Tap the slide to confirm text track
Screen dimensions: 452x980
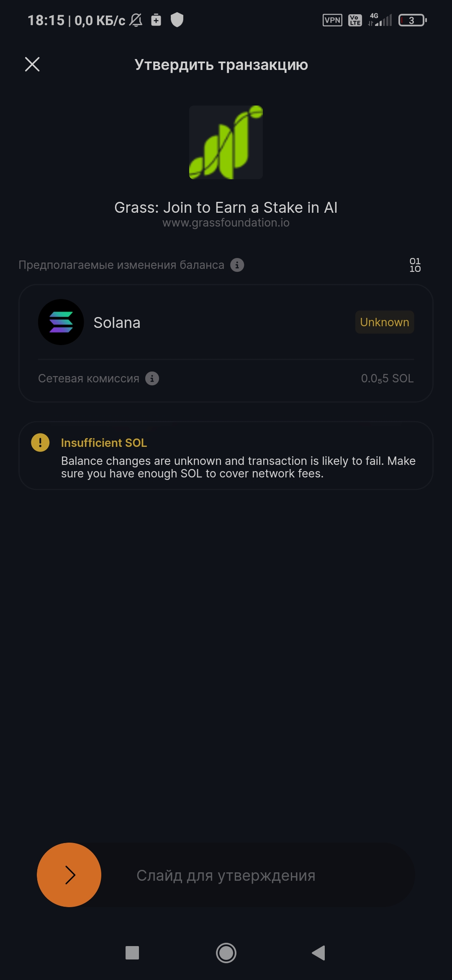pyautogui.click(x=226, y=875)
